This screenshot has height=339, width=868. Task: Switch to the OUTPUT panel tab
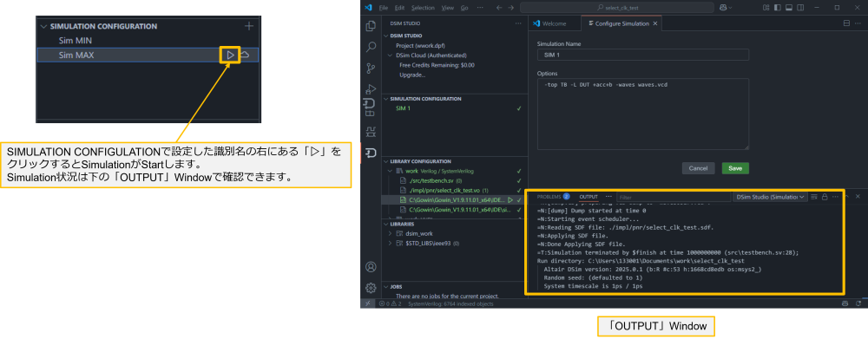pyautogui.click(x=589, y=196)
